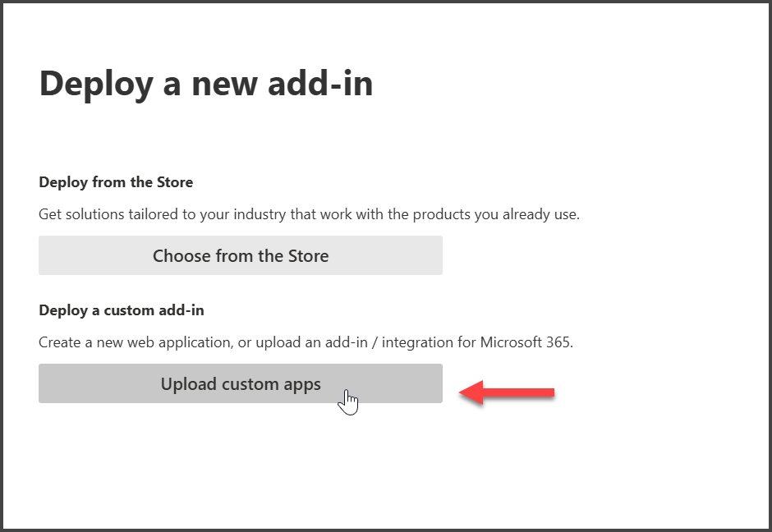Click the word Store on the Choose button
This screenshot has height=532, width=772.
click(x=308, y=256)
